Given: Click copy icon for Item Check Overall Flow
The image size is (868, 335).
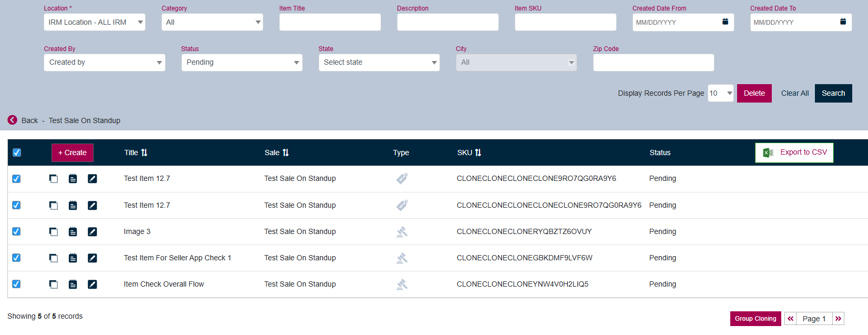Looking at the screenshot, I should click(54, 284).
